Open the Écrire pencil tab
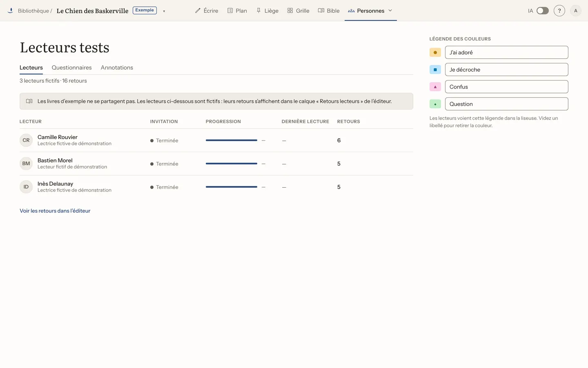This screenshot has height=368, width=588. coord(207,11)
